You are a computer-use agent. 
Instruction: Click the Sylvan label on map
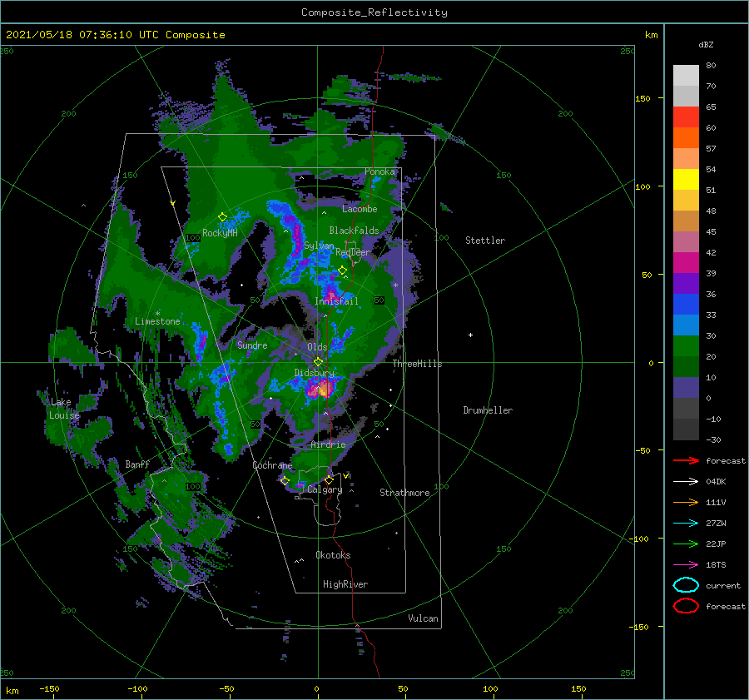(319, 246)
